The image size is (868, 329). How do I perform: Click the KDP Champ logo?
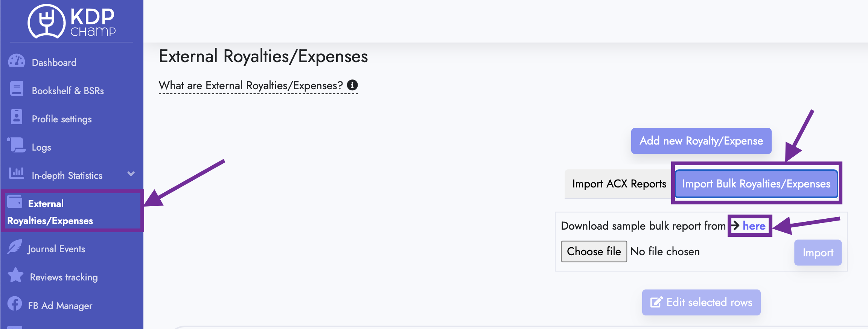coord(72,21)
